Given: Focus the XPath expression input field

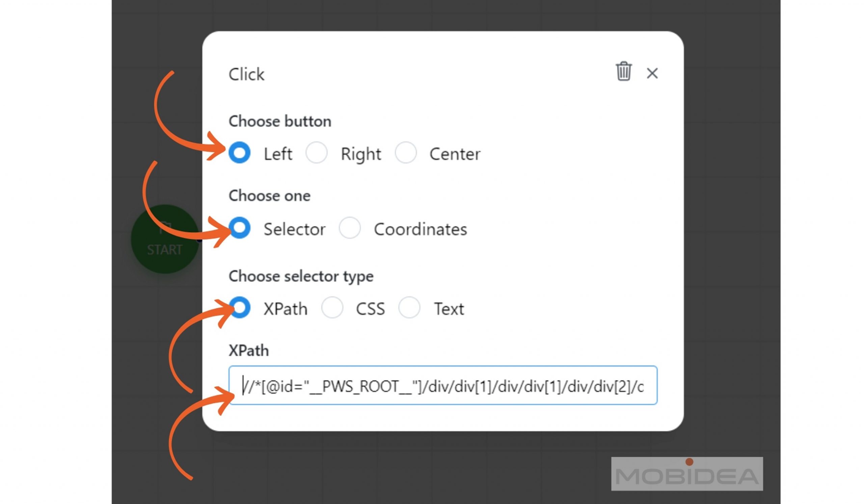Looking at the screenshot, I should (443, 386).
